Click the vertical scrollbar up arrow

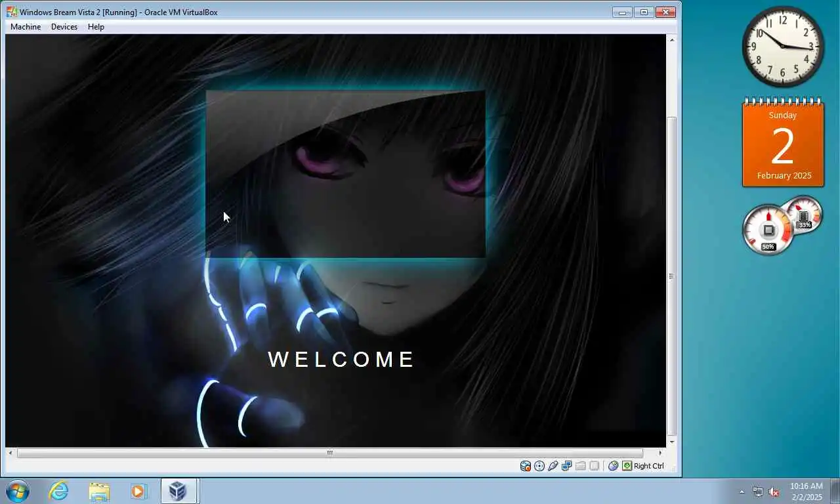(671, 40)
